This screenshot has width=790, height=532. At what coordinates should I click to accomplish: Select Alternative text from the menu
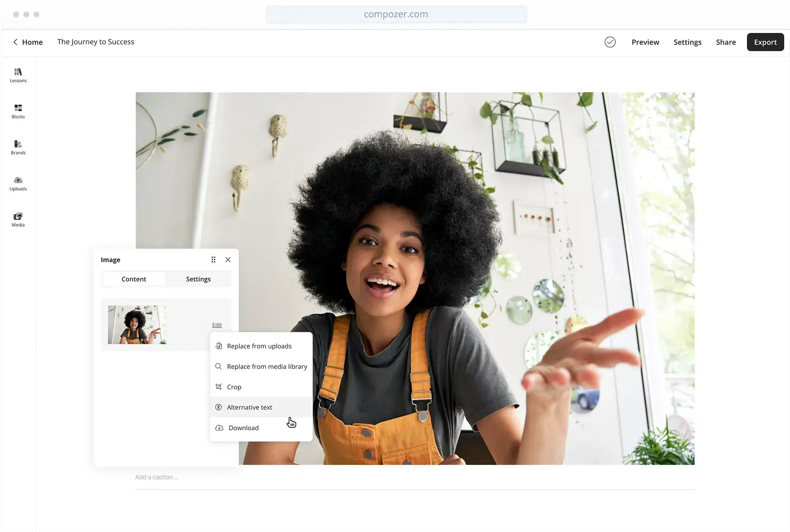(249, 407)
